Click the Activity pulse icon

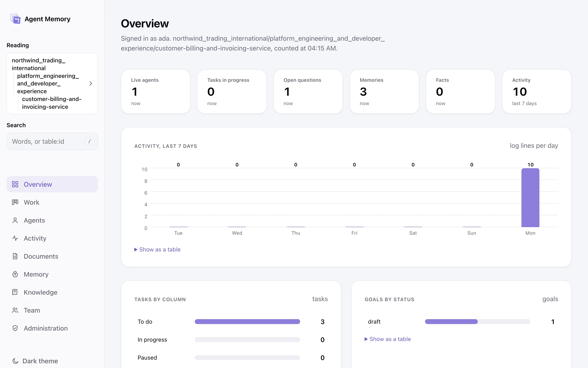coord(15,238)
